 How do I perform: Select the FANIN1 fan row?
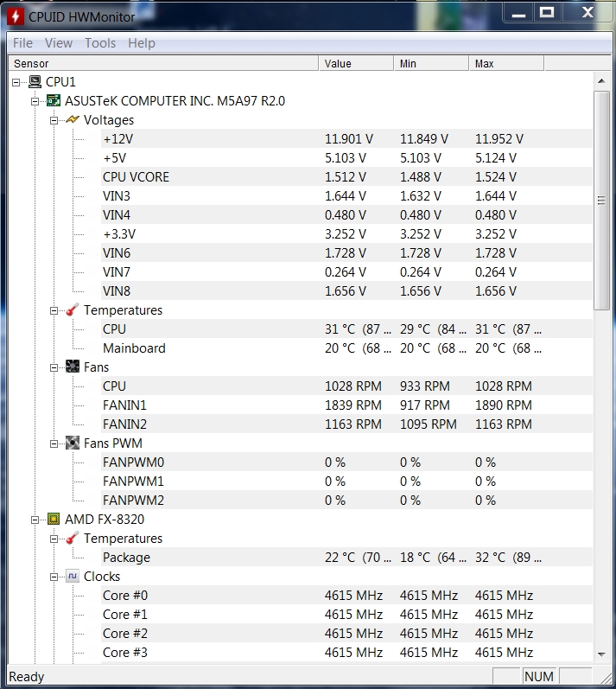pos(346,405)
